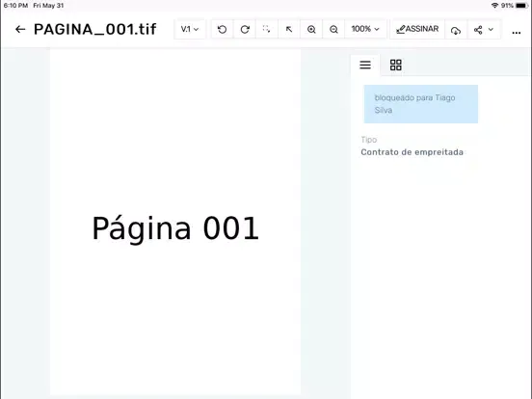Open the three-dots more options menu
Image resolution: width=532 pixels, height=399 pixels.
click(x=517, y=33)
